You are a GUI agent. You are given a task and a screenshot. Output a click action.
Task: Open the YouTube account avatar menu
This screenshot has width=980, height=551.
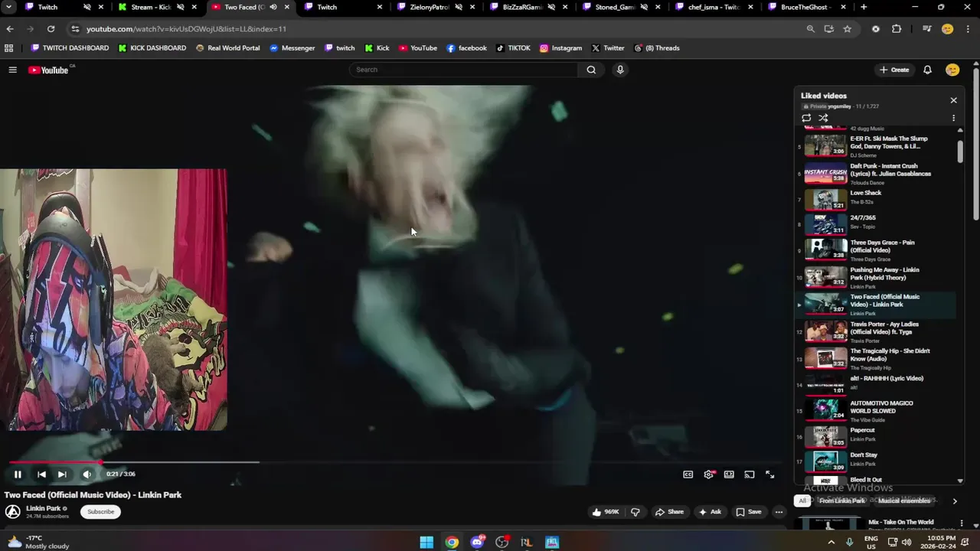952,70
